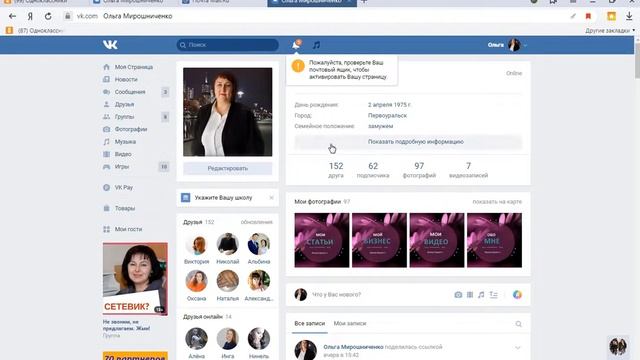This screenshot has width=640, height=360.
Task: Click the VK Pay sidebar icon
Action: (x=107, y=187)
